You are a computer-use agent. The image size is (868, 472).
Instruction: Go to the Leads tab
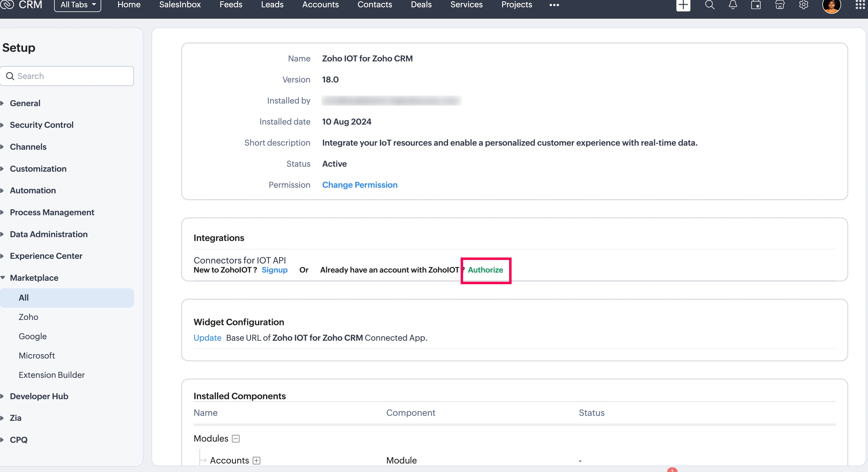272,5
